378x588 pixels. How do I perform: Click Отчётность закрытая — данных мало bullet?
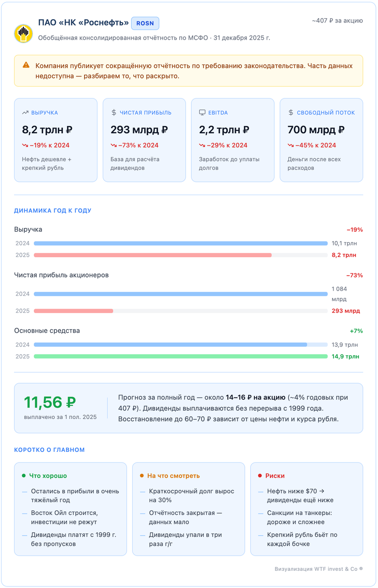click(186, 517)
